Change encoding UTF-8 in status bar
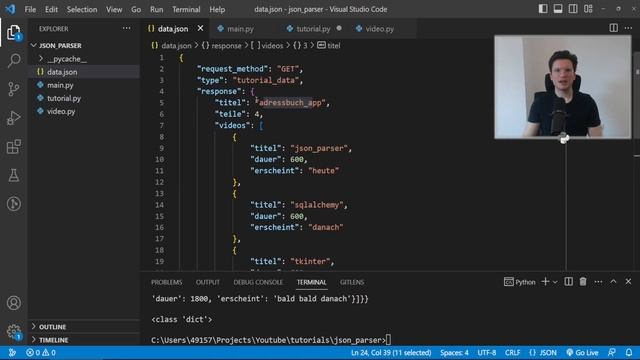Screen dimensions: 640x360 pyautogui.click(x=487, y=353)
